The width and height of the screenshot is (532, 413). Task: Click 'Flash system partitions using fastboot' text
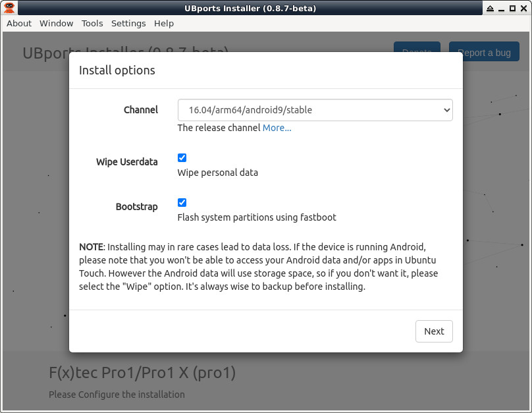pos(257,217)
